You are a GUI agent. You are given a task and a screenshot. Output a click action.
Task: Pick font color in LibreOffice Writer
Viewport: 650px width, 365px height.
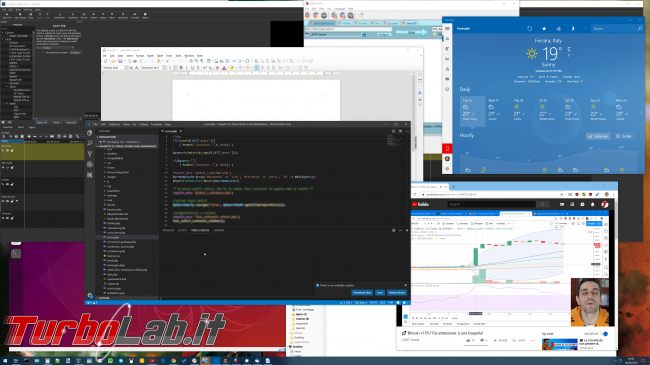(224, 68)
